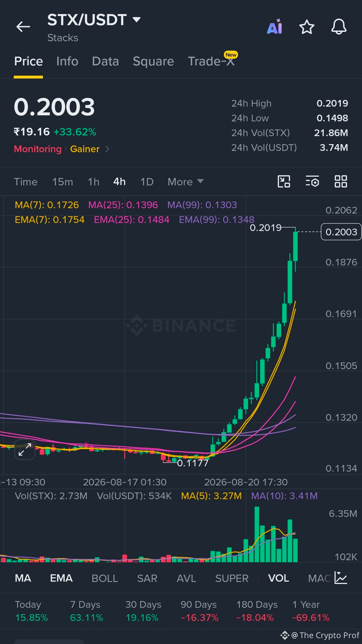Switch to the Data tab
The width and height of the screenshot is (362, 644).
(x=105, y=61)
